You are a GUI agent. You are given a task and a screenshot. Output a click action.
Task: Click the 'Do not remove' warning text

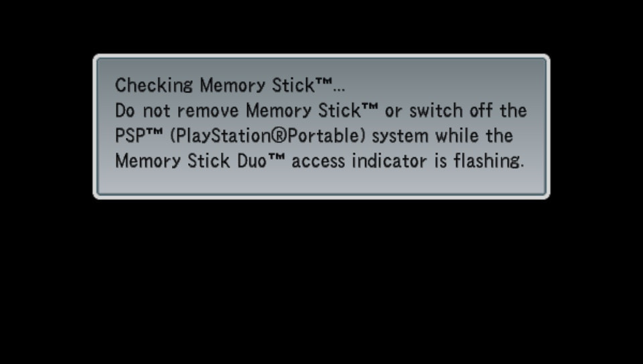pyautogui.click(x=177, y=110)
